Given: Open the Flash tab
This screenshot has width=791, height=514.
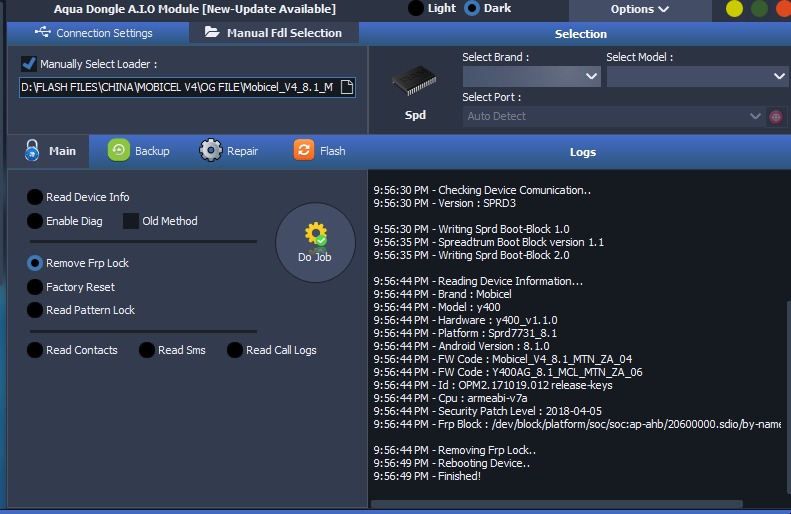Looking at the screenshot, I should [x=320, y=151].
